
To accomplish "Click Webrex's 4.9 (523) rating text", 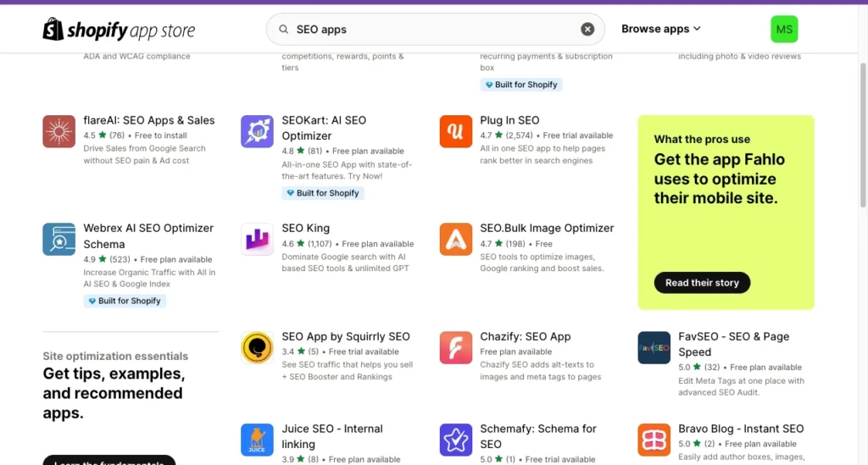I will [106, 259].
